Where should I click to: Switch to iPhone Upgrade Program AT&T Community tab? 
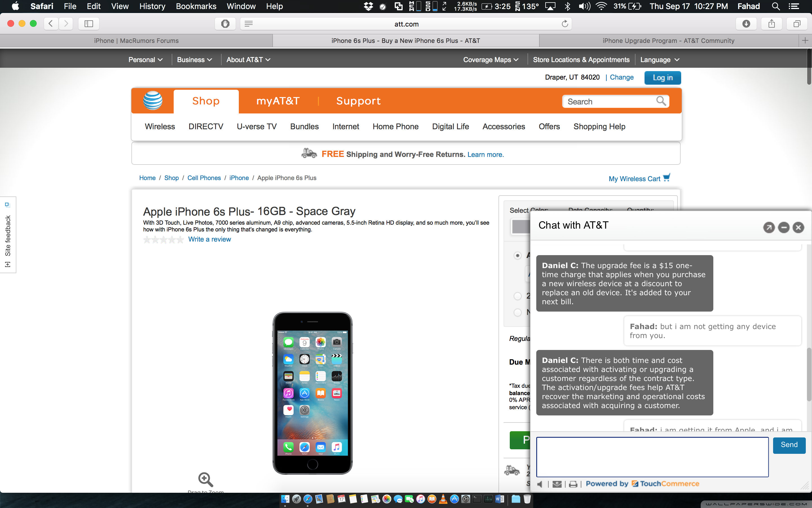[x=668, y=41]
